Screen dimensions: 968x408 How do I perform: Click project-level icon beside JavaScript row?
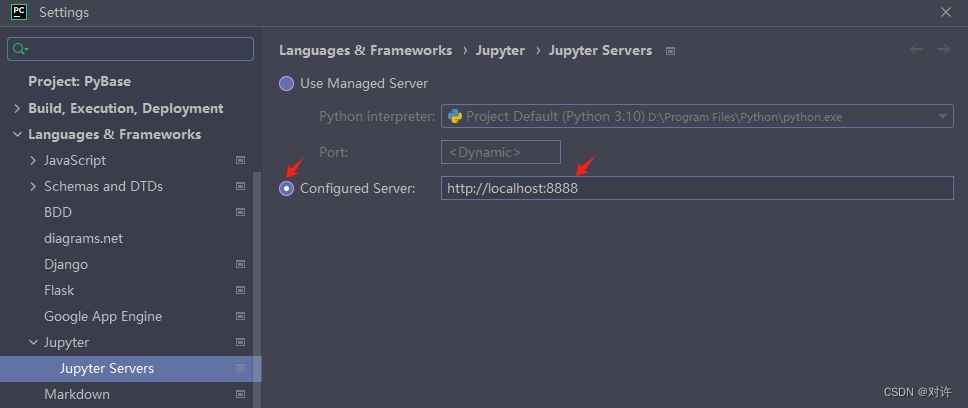[x=240, y=160]
